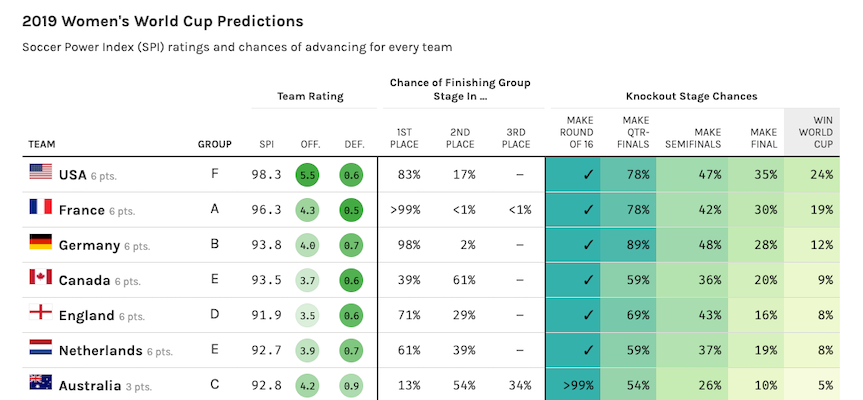Image resolution: width=863 pixels, height=400 pixels.
Task: Click the Netherlands flag icon
Action: 41,347
